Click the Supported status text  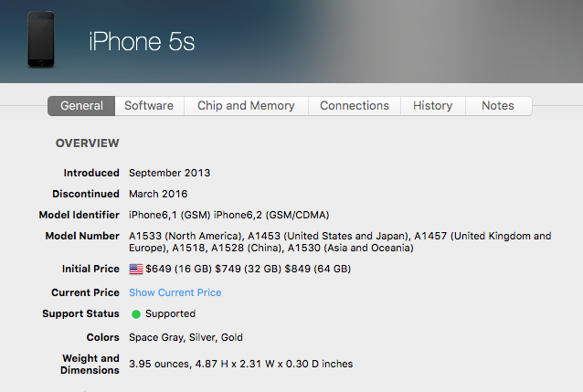click(x=170, y=314)
